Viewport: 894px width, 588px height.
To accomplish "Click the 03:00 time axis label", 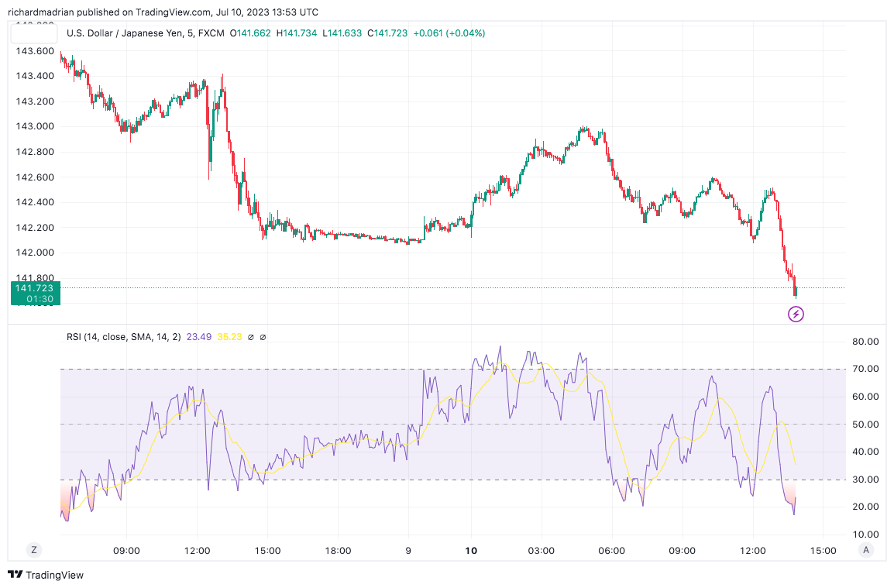I will pyautogui.click(x=541, y=550).
